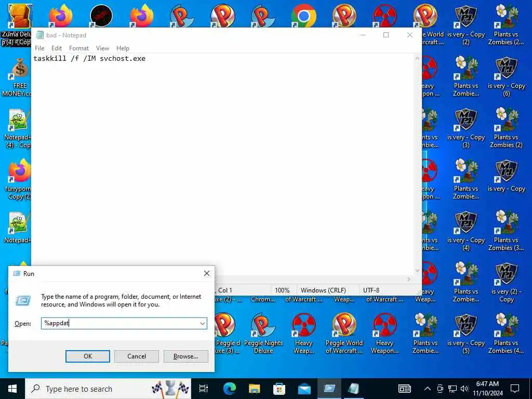Select the 'Plants vs Zombies (4...' shortcut
The width and height of the screenshot is (532, 399).
tap(506, 334)
